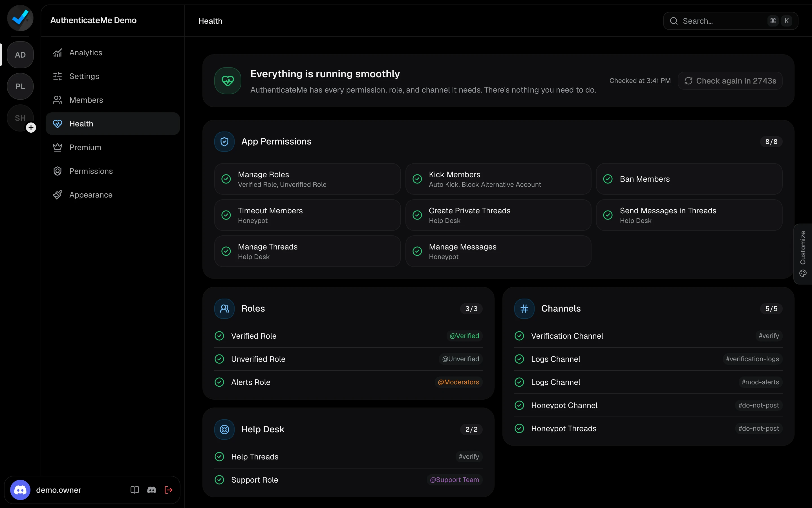
Task: Click the Channels hash icon
Action: tap(524, 308)
